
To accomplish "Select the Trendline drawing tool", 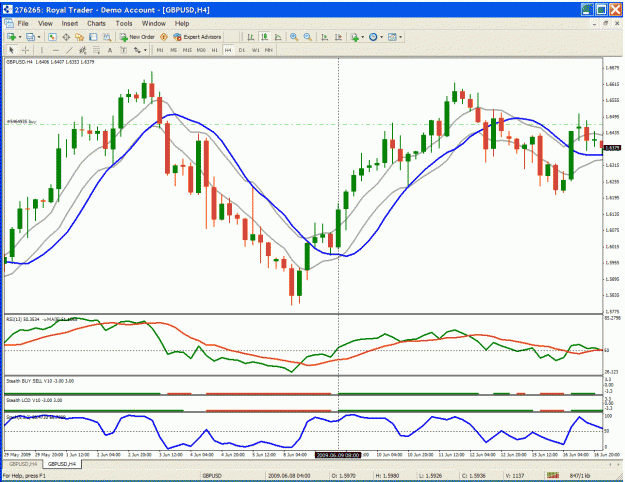I will click(69, 50).
